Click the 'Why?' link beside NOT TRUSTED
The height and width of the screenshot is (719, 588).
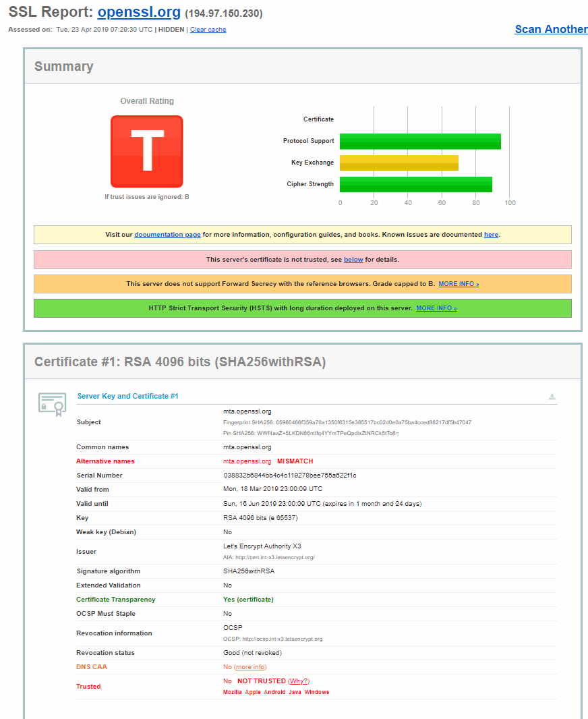tap(299, 681)
